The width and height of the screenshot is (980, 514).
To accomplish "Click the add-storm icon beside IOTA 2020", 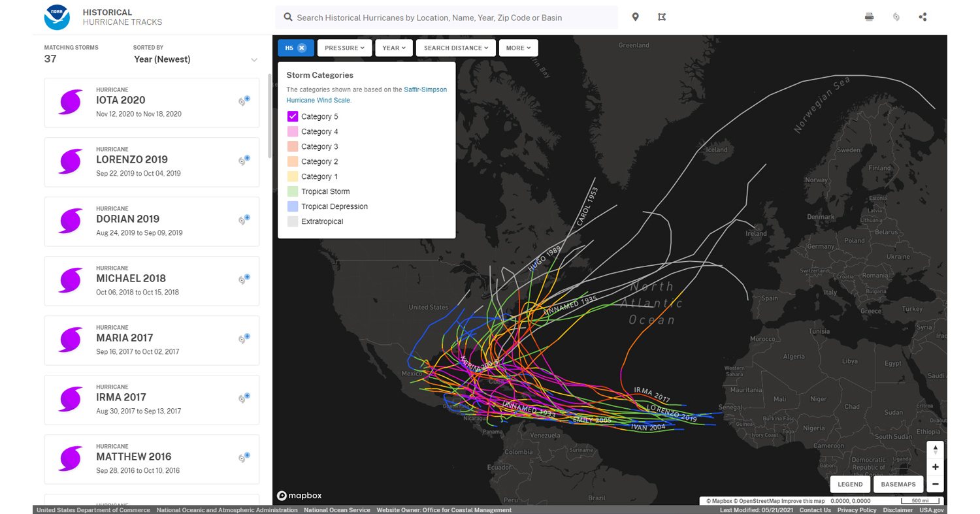I will point(244,101).
